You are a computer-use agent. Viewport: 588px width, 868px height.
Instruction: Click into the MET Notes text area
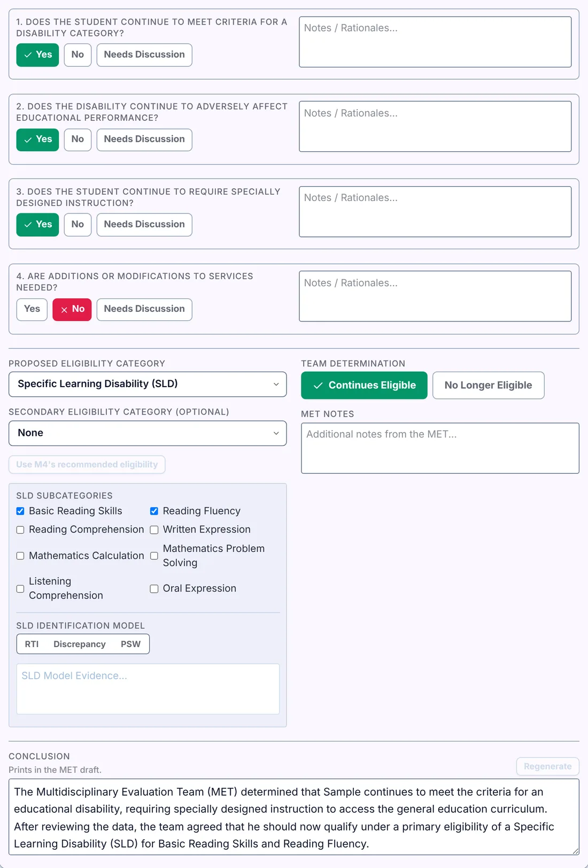tap(440, 448)
